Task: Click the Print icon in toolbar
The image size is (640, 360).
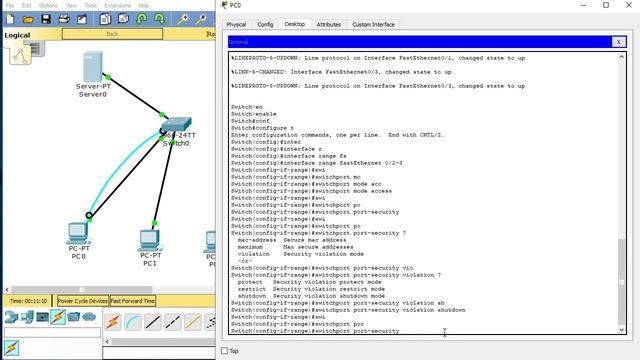Action: [x=64, y=19]
